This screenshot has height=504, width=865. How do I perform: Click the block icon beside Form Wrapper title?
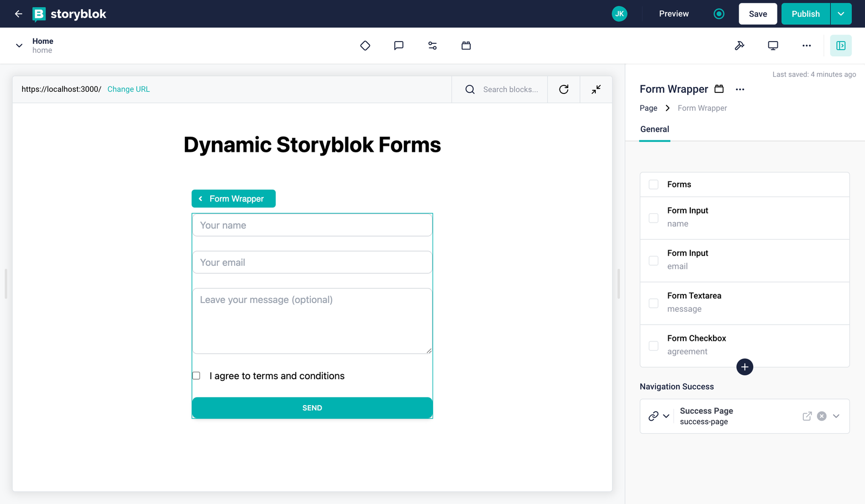pyautogui.click(x=719, y=89)
